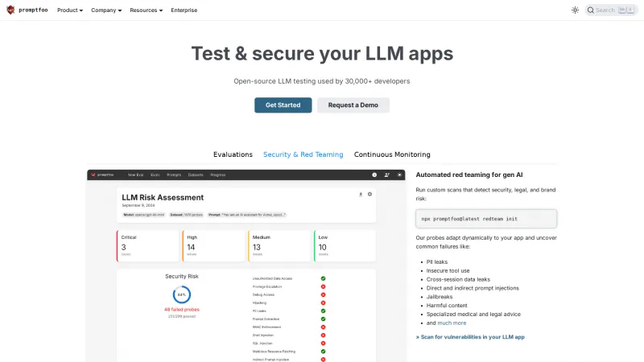This screenshot has width=644, height=362.
Task: Click the High 14 issues card
Action: click(213, 246)
